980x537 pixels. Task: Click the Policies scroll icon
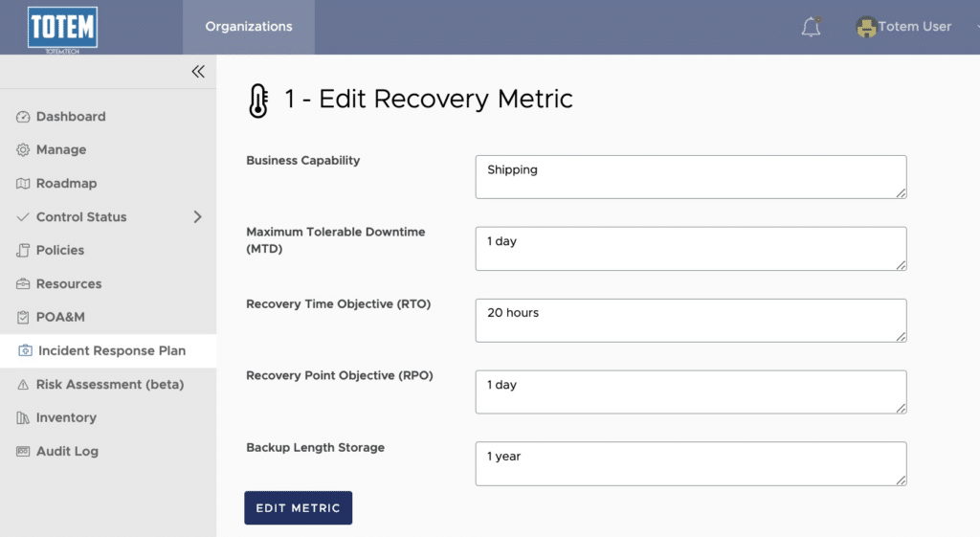pyautogui.click(x=23, y=251)
